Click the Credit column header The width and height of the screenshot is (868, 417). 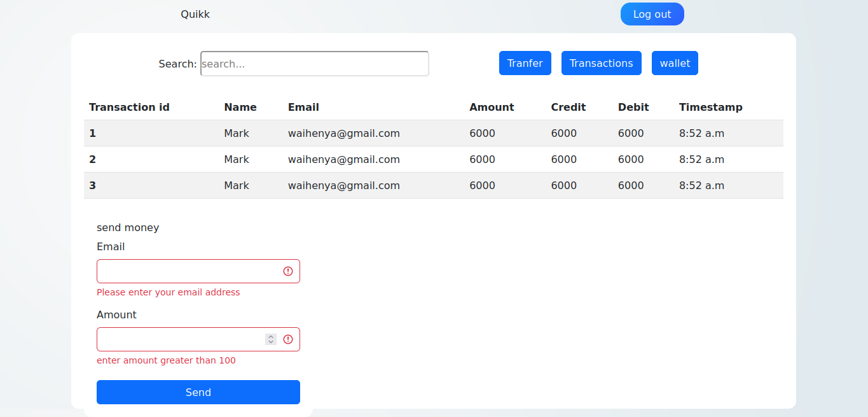(568, 107)
